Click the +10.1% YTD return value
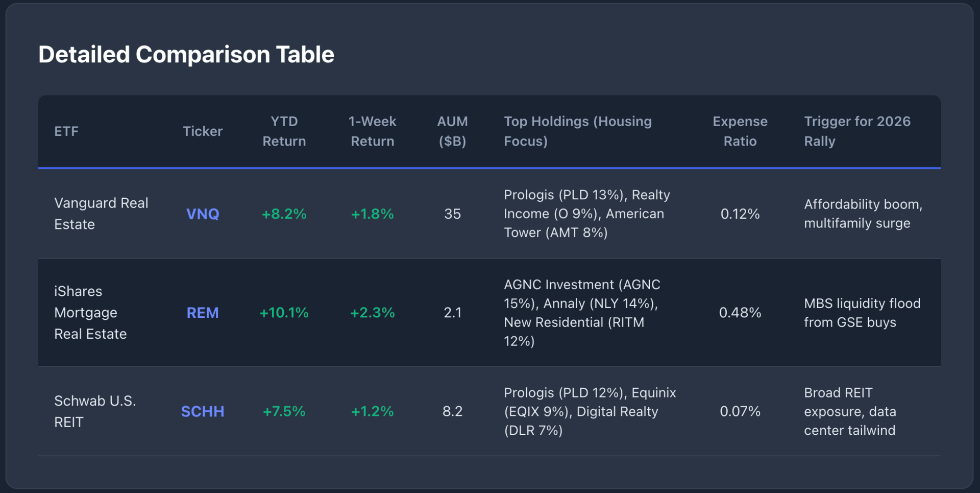Screen dimensions: 980x493 284,313
